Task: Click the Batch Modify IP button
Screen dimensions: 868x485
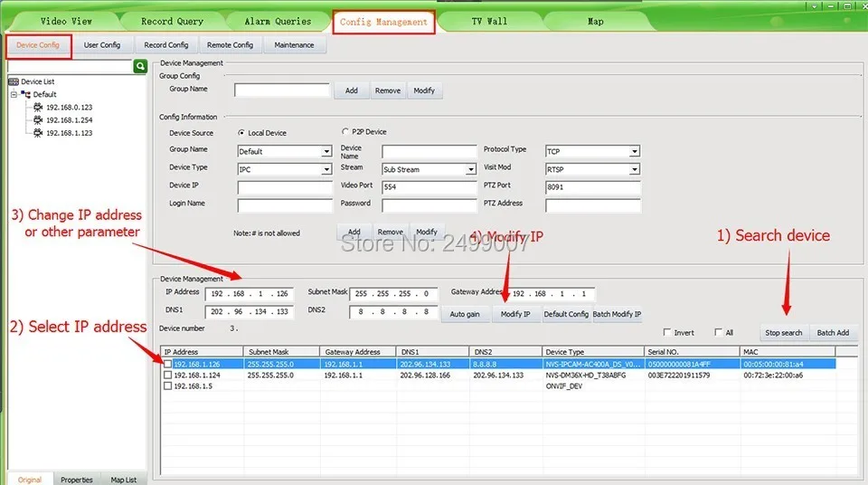Action: pos(618,314)
